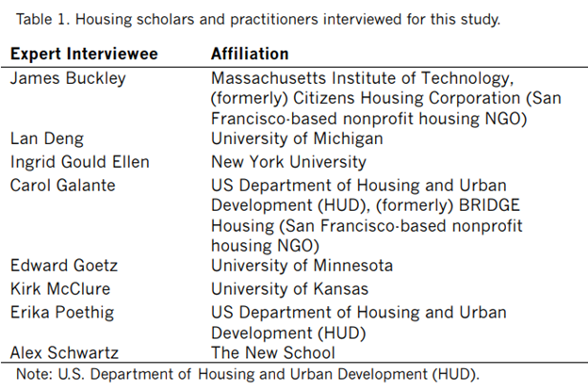Click the New York University affiliation
Viewport: 588px width, 390px height.
(288, 162)
